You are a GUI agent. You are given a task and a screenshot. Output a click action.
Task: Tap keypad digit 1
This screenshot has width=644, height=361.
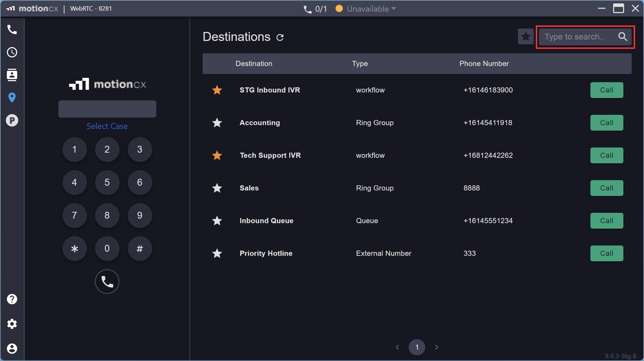pos(75,150)
